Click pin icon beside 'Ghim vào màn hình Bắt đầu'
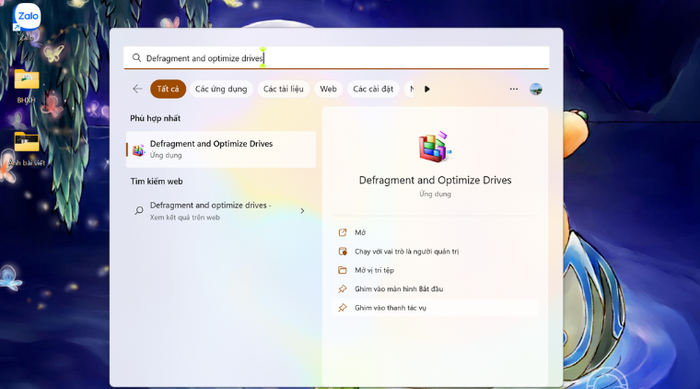Screen dimensions: 700x389 pos(342,289)
